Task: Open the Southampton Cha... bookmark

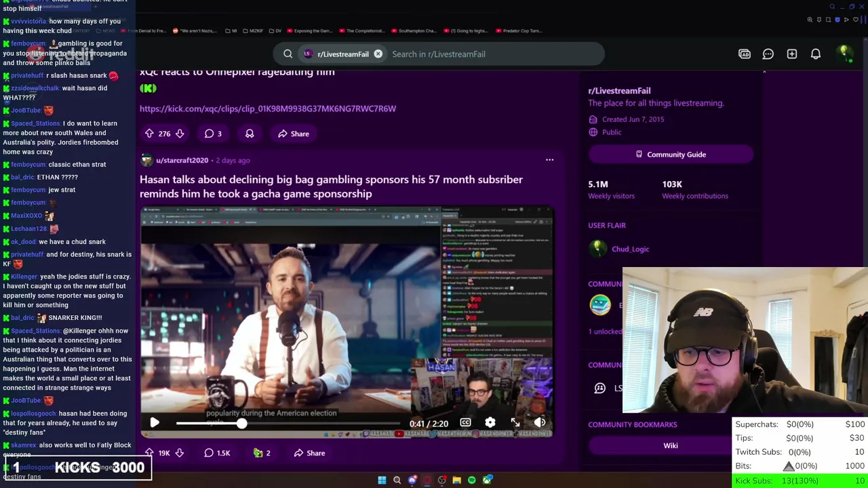Action: tap(413, 30)
